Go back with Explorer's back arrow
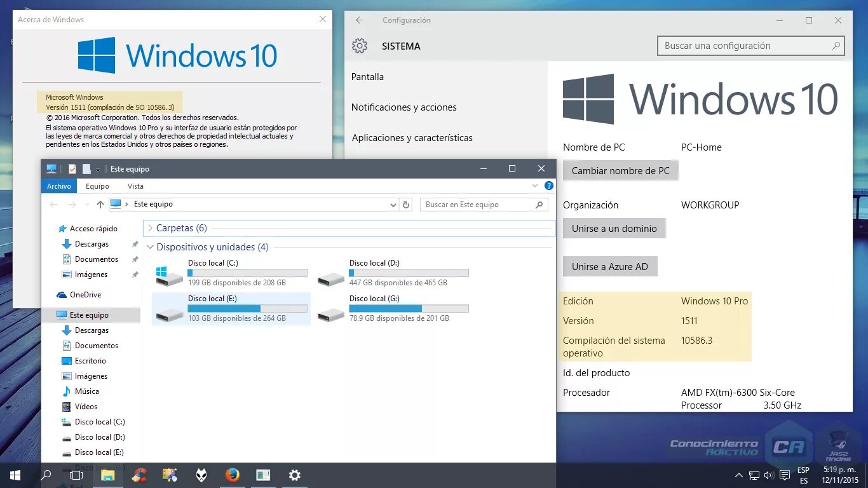Image resolution: width=868 pixels, height=488 pixels. [x=54, y=205]
